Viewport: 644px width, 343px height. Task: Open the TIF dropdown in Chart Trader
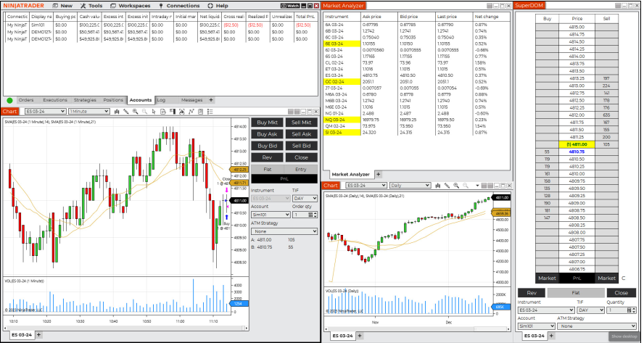pos(305,199)
